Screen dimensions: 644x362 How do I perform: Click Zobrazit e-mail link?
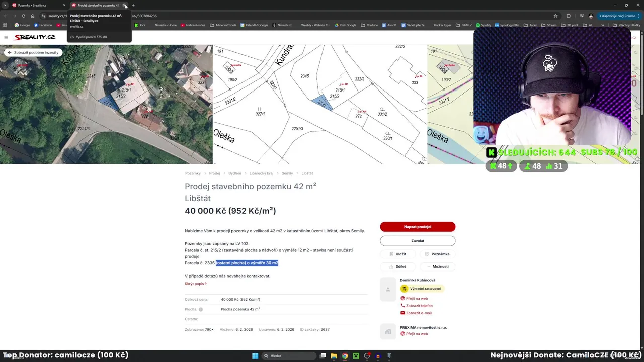416,313
